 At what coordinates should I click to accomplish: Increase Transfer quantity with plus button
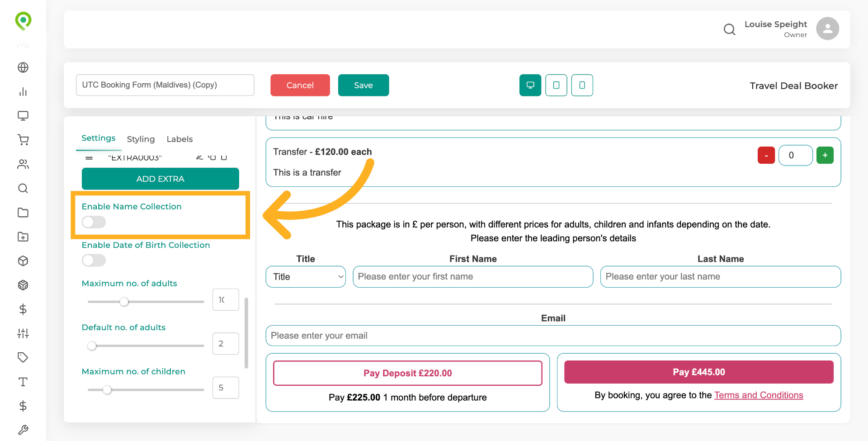[825, 155]
